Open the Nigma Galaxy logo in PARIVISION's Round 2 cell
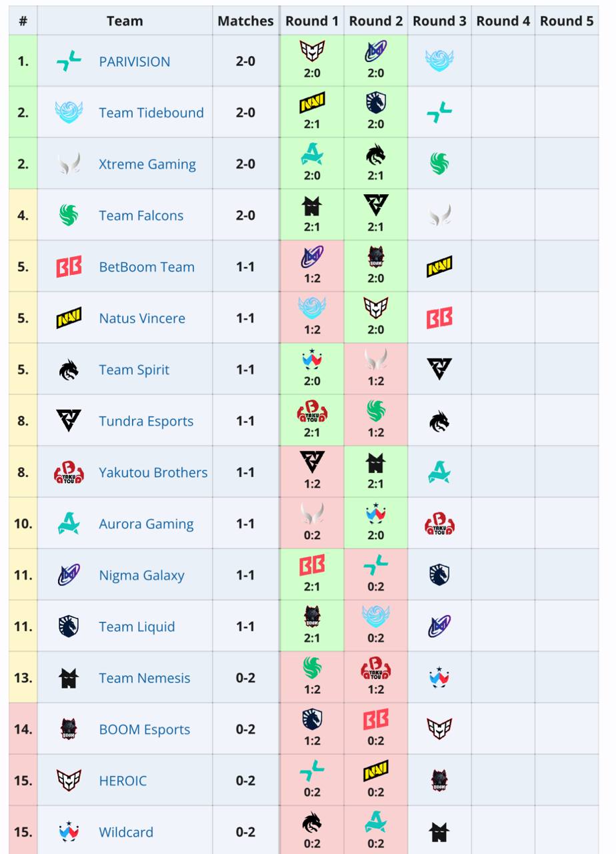This screenshot has width=616, height=854. [376, 51]
